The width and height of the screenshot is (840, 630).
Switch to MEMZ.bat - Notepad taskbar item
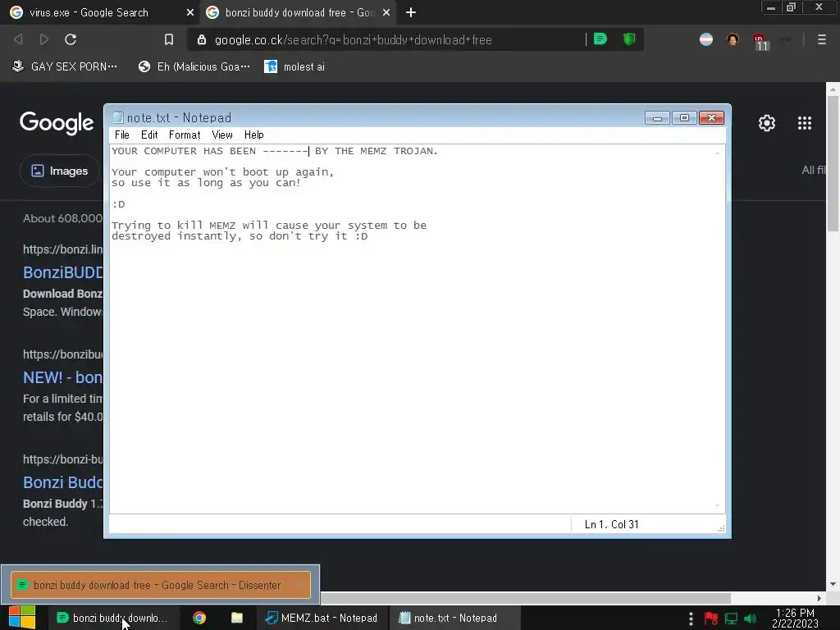coord(322,618)
